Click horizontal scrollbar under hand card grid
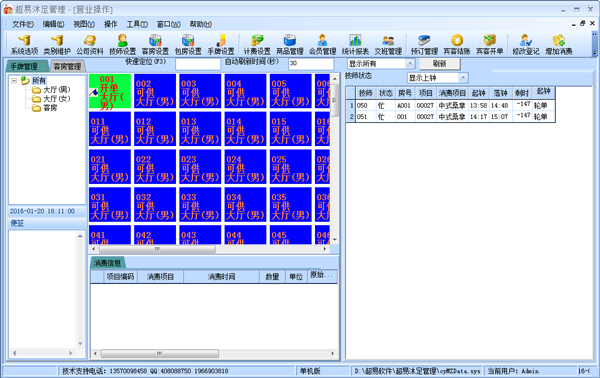The image size is (600, 378). (210, 249)
